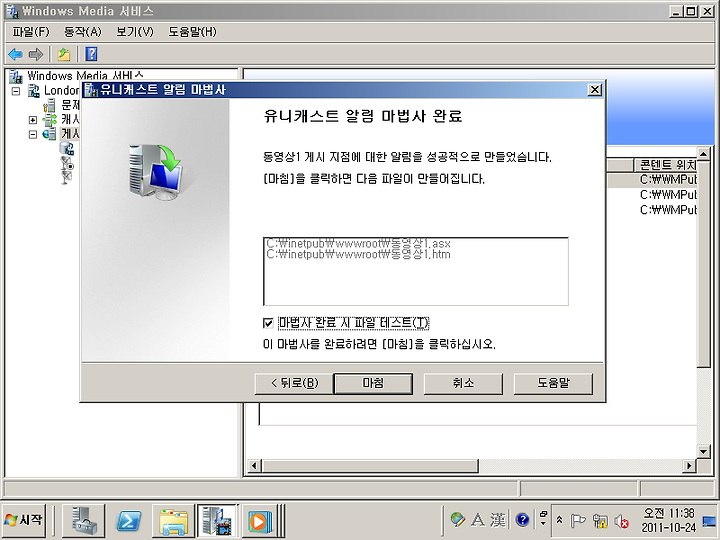Select the first publishing point icon under 게시 지점

[x=67, y=148]
